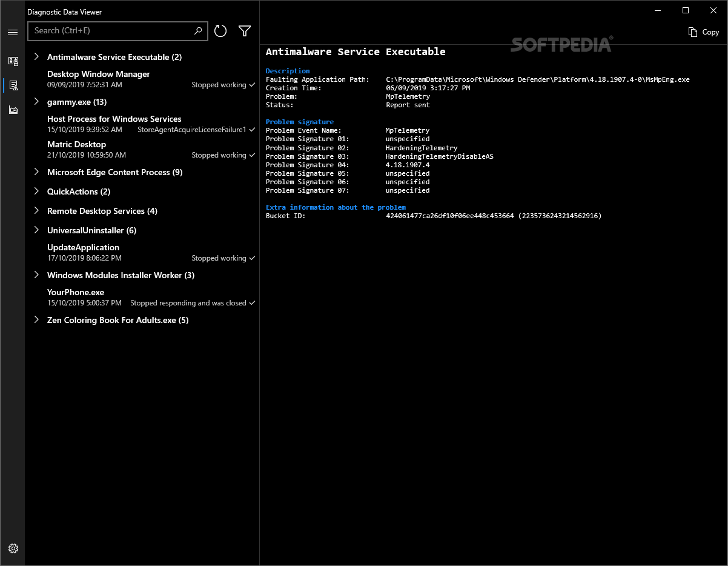Select the YourPhone.exe report
The image size is (728, 566).
tap(142, 298)
